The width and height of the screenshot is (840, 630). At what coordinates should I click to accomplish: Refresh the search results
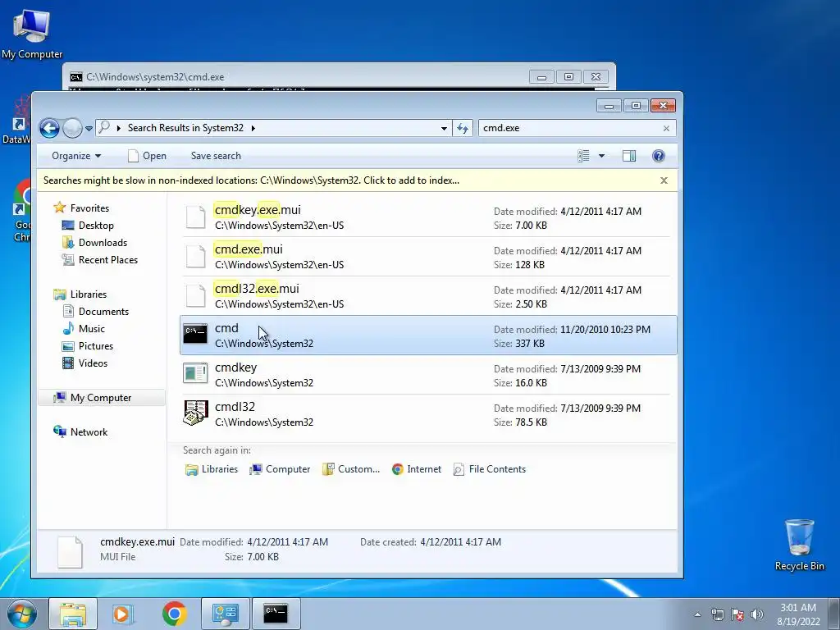click(463, 129)
